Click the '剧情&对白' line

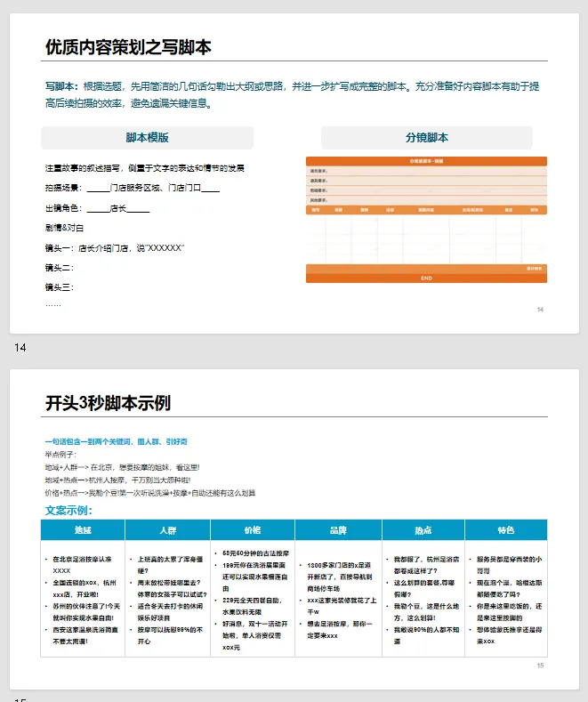(64, 228)
